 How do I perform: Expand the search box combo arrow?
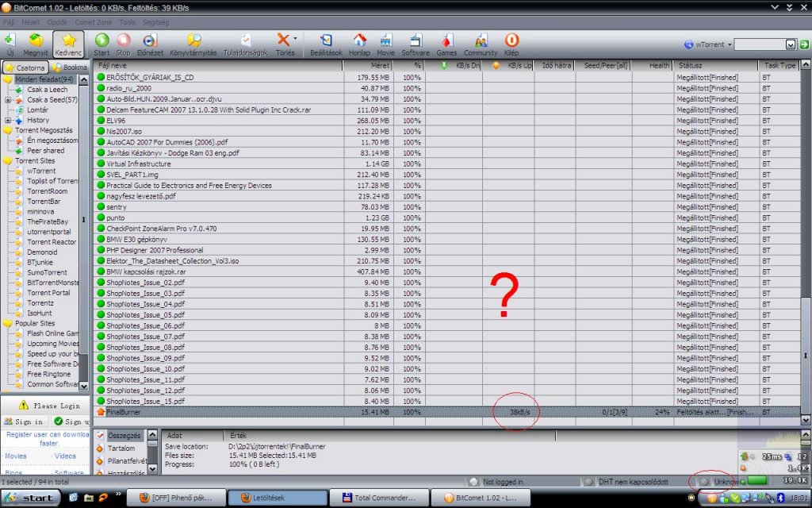[x=791, y=44]
